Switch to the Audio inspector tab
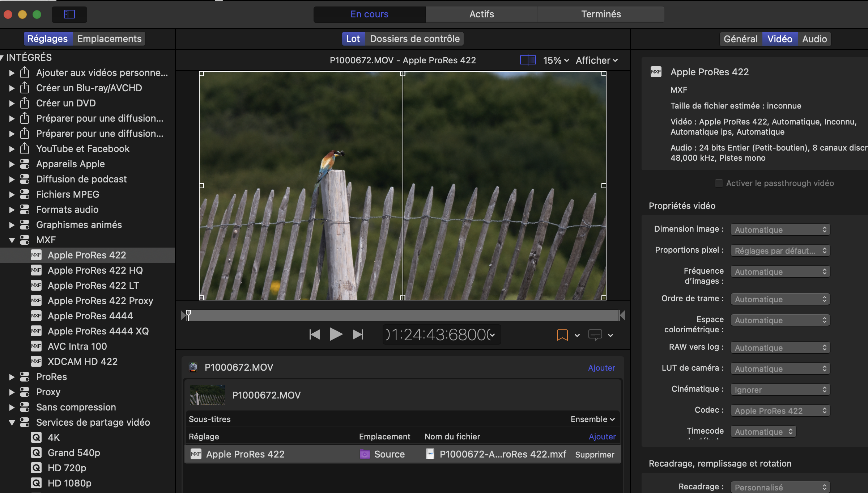Viewport: 868px width, 493px height. point(814,39)
